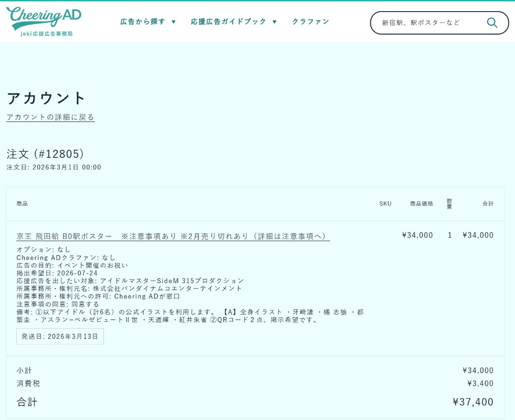Click the 掲出希望日: 2026-07-24 line

click(x=57, y=273)
